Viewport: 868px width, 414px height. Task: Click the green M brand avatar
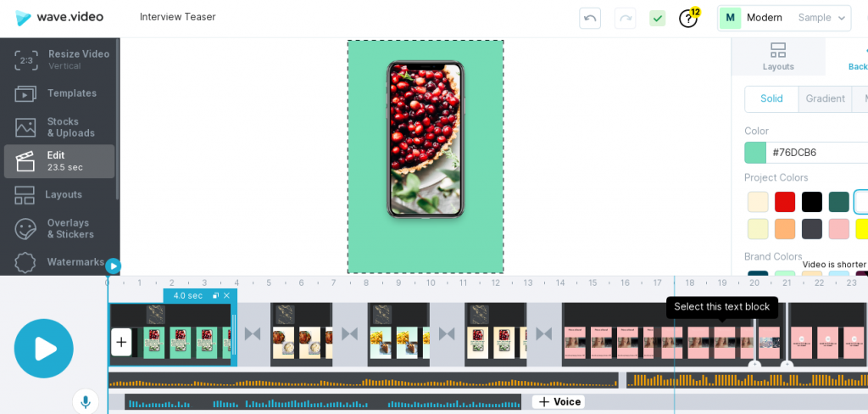coord(730,18)
